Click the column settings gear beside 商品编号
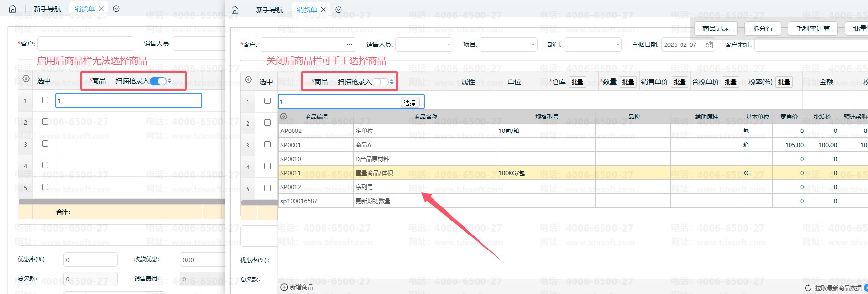Viewport: 868px width, 294px height. point(284,117)
